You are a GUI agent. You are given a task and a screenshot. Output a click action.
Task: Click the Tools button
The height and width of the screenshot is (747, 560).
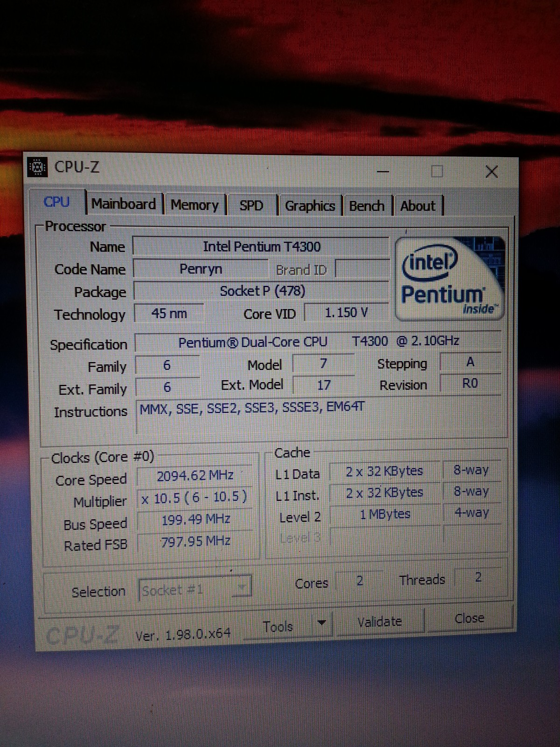click(278, 626)
